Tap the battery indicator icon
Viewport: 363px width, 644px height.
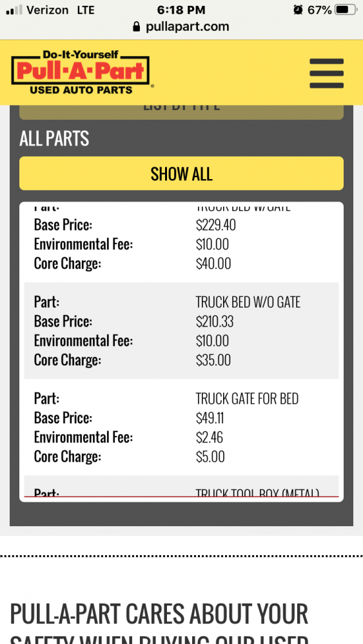pos(346,10)
